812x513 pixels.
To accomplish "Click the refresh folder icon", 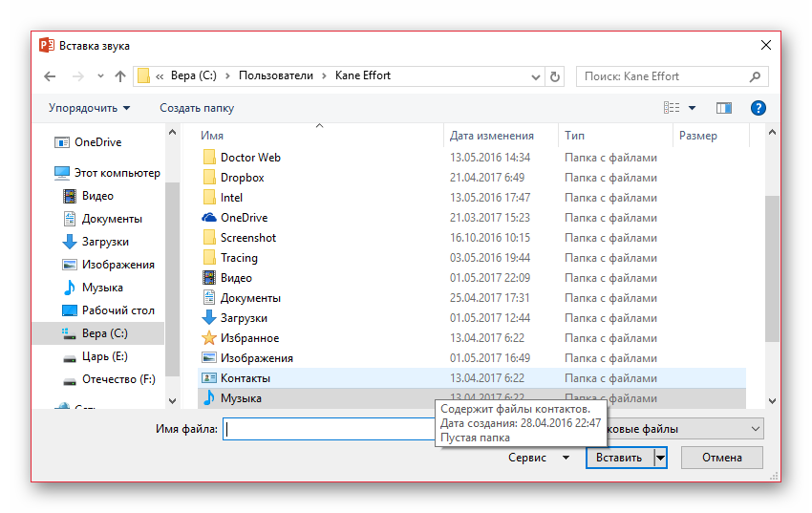I will (x=555, y=76).
